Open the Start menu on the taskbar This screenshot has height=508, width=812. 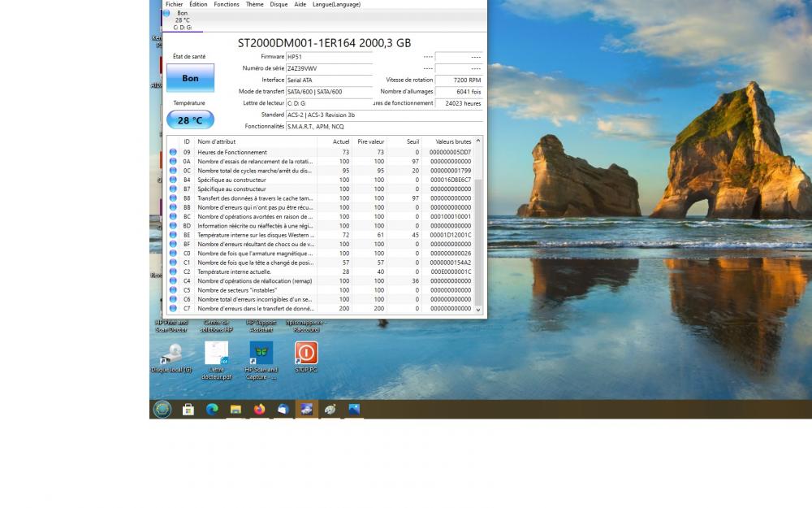tap(162, 409)
